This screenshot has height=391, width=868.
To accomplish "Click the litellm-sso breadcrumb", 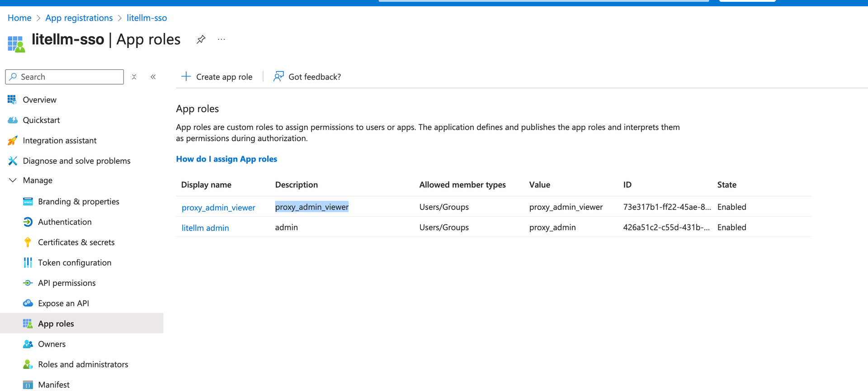I will click(x=147, y=18).
